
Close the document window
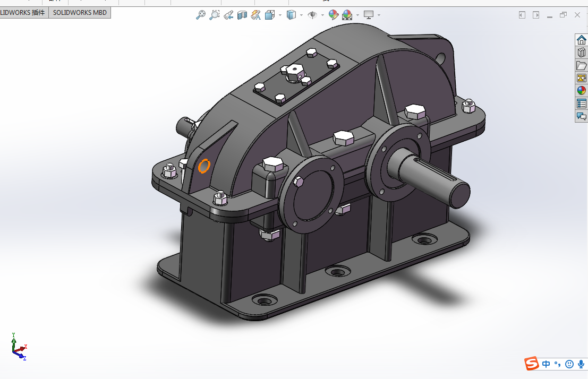pos(577,15)
